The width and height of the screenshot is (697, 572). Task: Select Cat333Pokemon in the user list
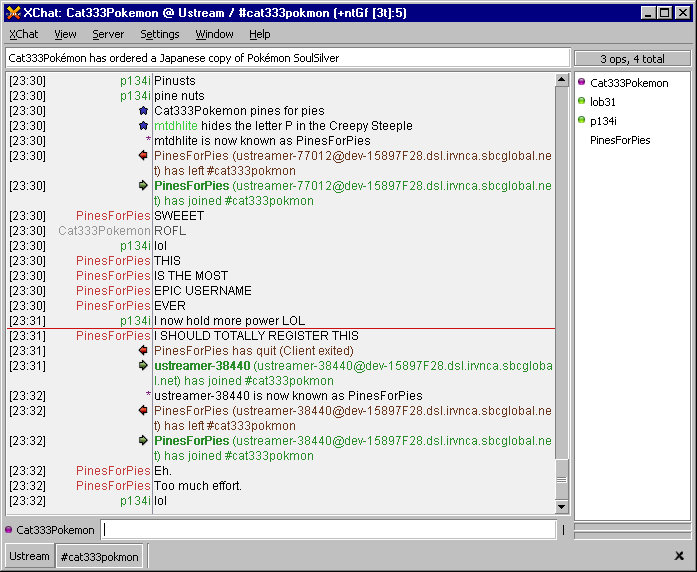tap(629, 83)
